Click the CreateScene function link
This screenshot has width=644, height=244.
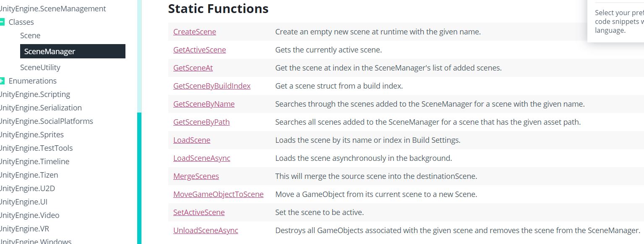coord(195,32)
